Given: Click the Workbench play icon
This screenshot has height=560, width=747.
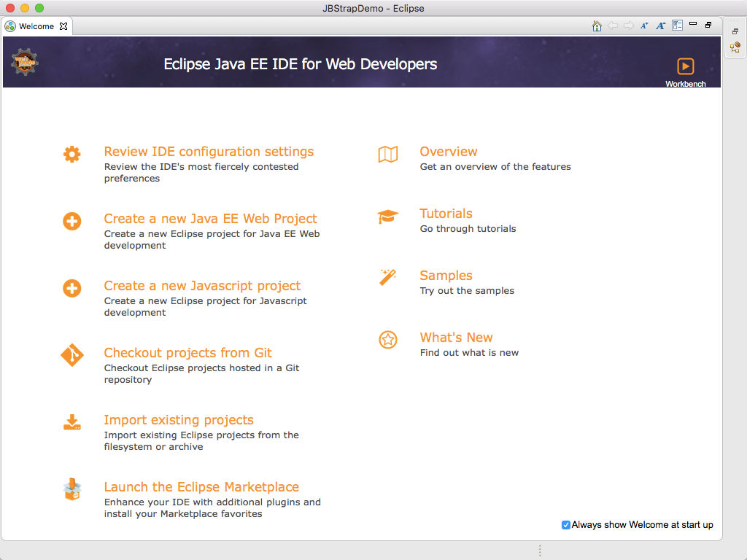Looking at the screenshot, I should coord(686,66).
